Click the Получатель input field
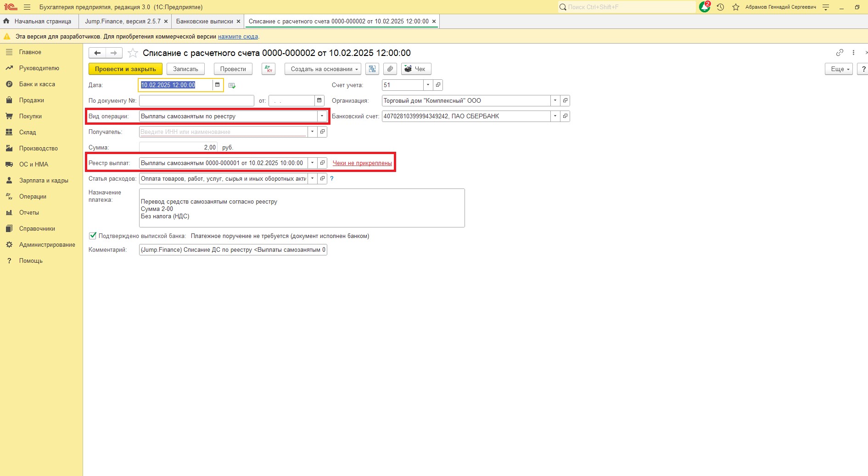868x476 pixels. pos(223,132)
